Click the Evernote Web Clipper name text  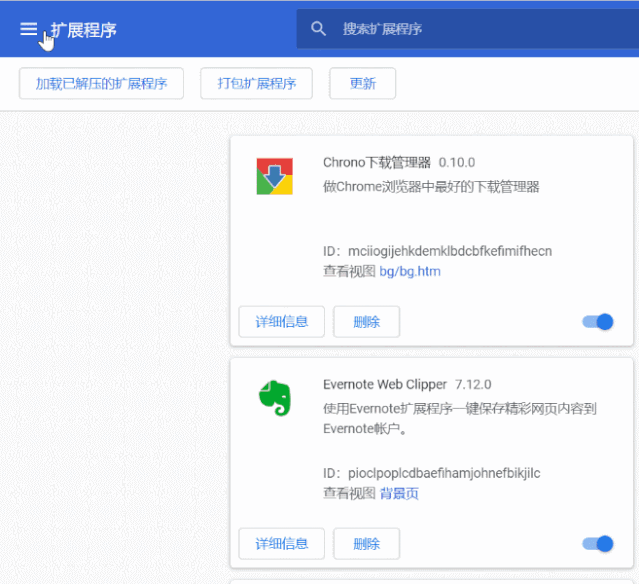coord(385,384)
